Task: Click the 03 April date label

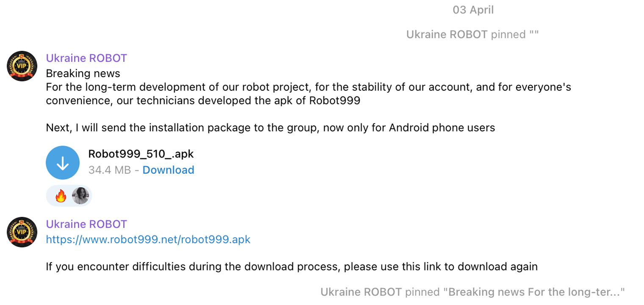Action: tap(473, 10)
